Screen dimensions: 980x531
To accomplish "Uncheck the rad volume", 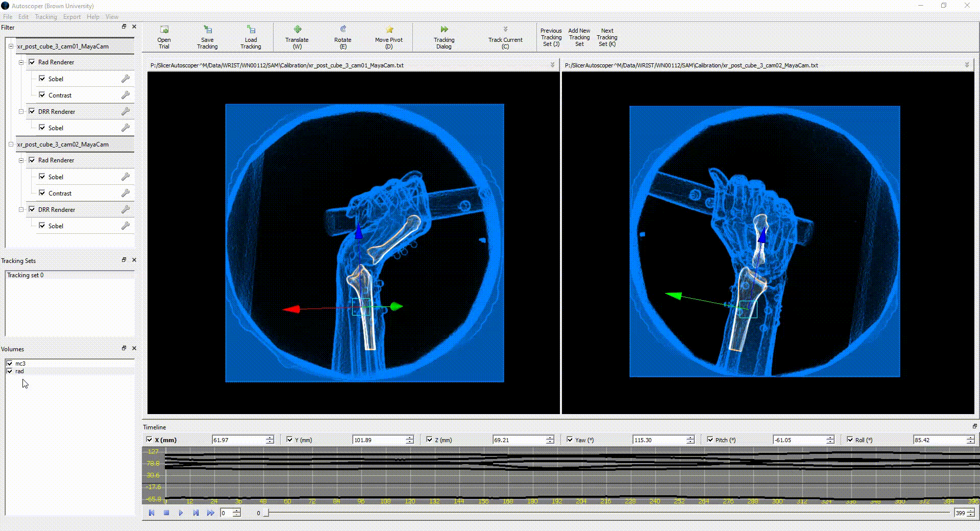I will pos(10,371).
